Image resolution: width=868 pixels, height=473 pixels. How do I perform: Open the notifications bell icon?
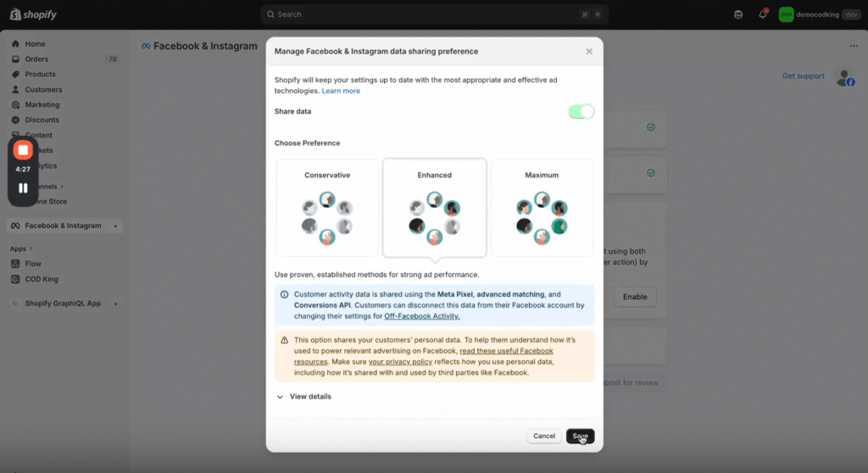762,14
